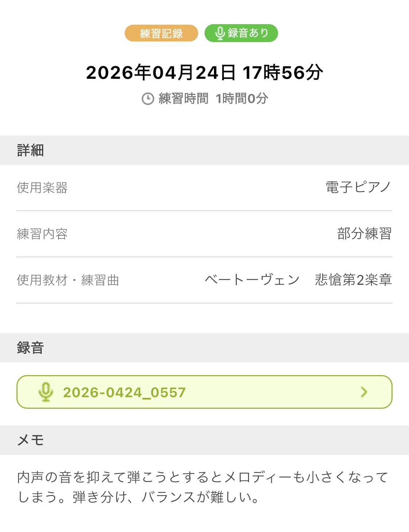The image size is (409, 532).
Task: Open the recording chevron arrow
Action: click(364, 392)
